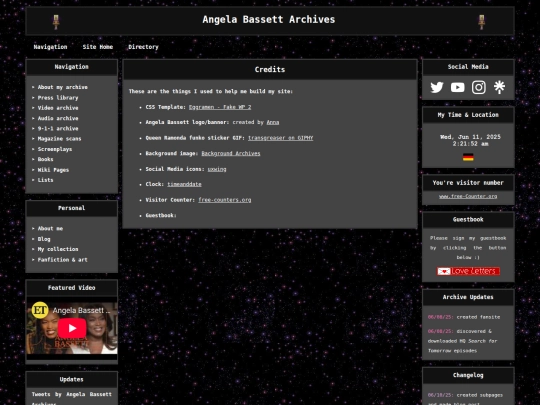Open the Books link
Viewport: 540px width, 405px height.
coord(45,159)
